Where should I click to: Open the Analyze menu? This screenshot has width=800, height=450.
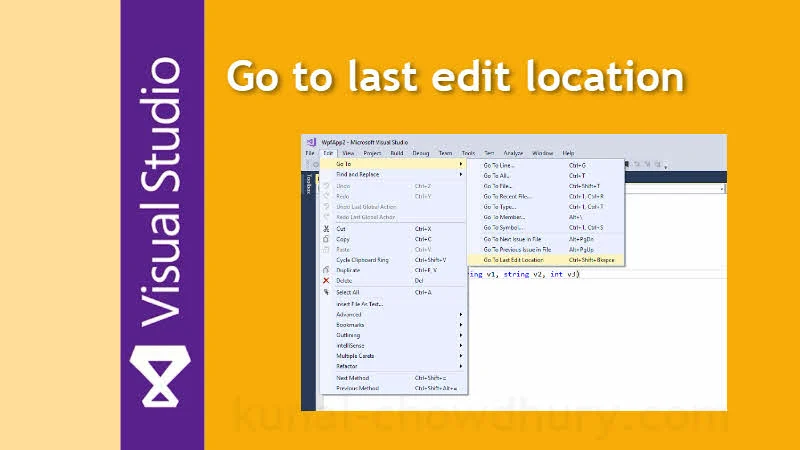pyautogui.click(x=513, y=153)
